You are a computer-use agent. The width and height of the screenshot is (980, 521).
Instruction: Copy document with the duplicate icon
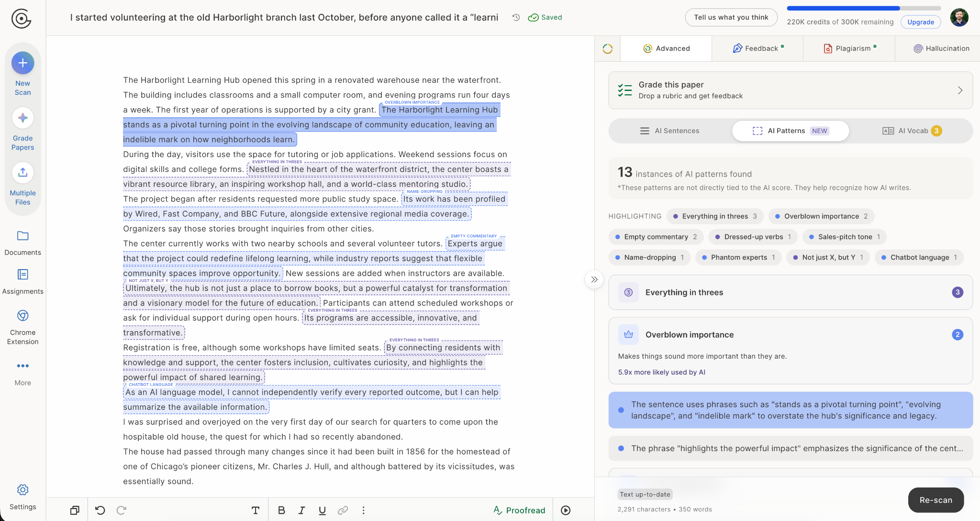tap(75, 510)
